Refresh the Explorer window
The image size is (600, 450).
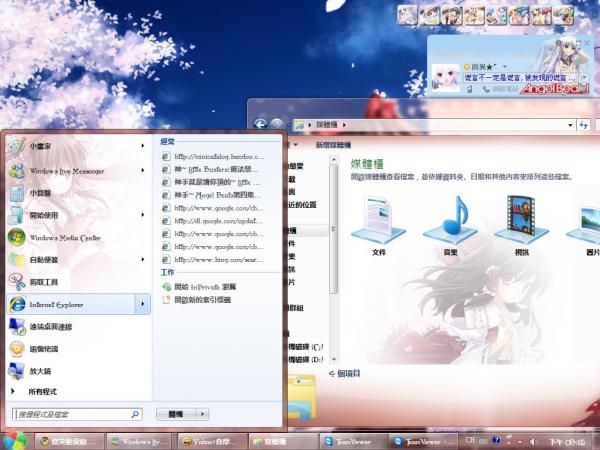click(583, 125)
